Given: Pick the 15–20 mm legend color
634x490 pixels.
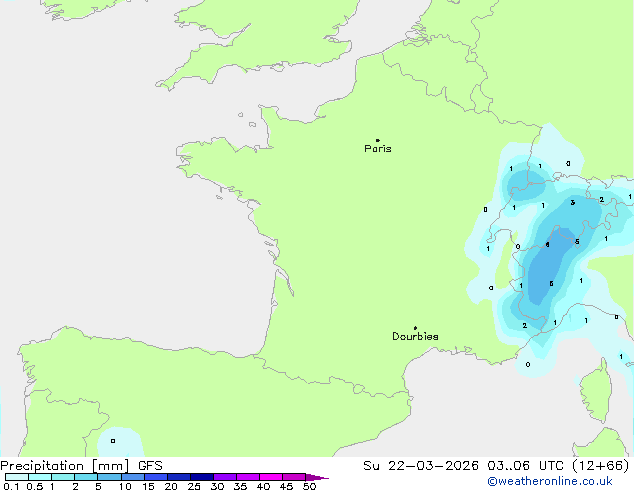Looking at the screenshot, I should tap(155, 477).
